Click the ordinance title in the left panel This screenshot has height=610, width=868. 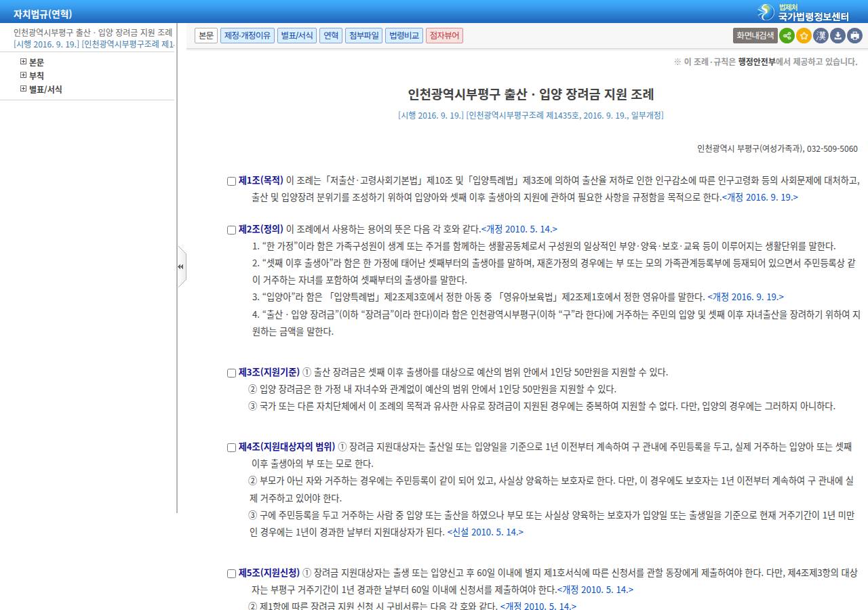tap(93, 33)
